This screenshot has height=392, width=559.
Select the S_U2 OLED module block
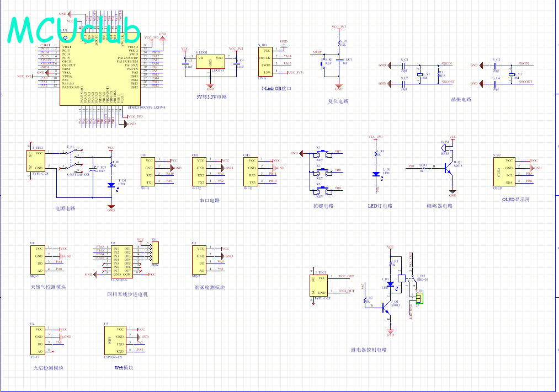504,171
